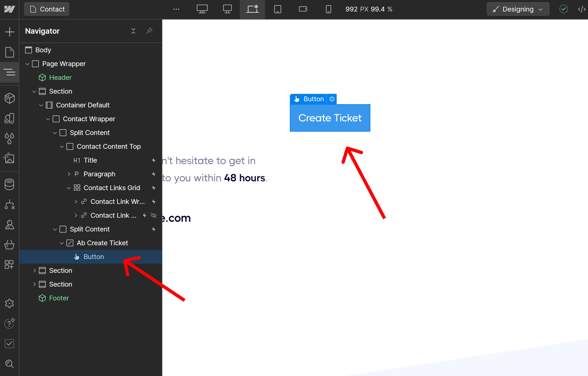Select the Button layer in Navigator
This screenshot has height=376, width=588.
(x=94, y=257)
